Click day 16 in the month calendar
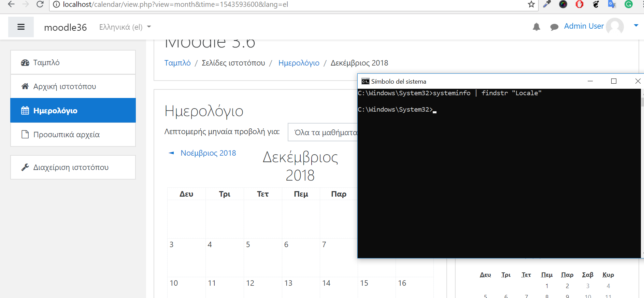The width and height of the screenshot is (644, 298). [402, 283]
